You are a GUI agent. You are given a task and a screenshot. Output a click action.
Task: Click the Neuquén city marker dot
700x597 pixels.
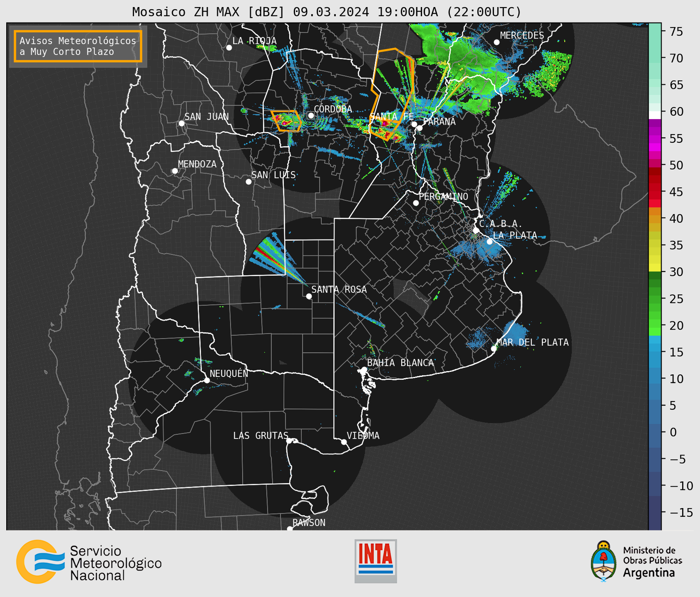coord(207,380)
